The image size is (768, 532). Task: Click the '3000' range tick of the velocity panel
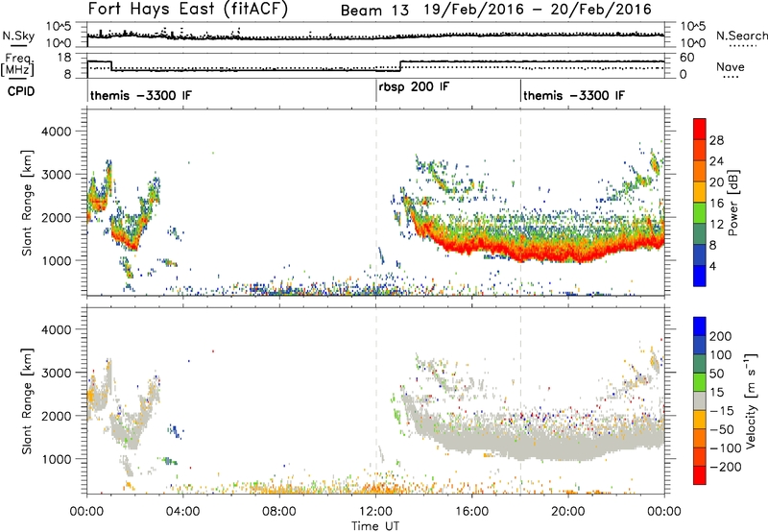point(57,373)
